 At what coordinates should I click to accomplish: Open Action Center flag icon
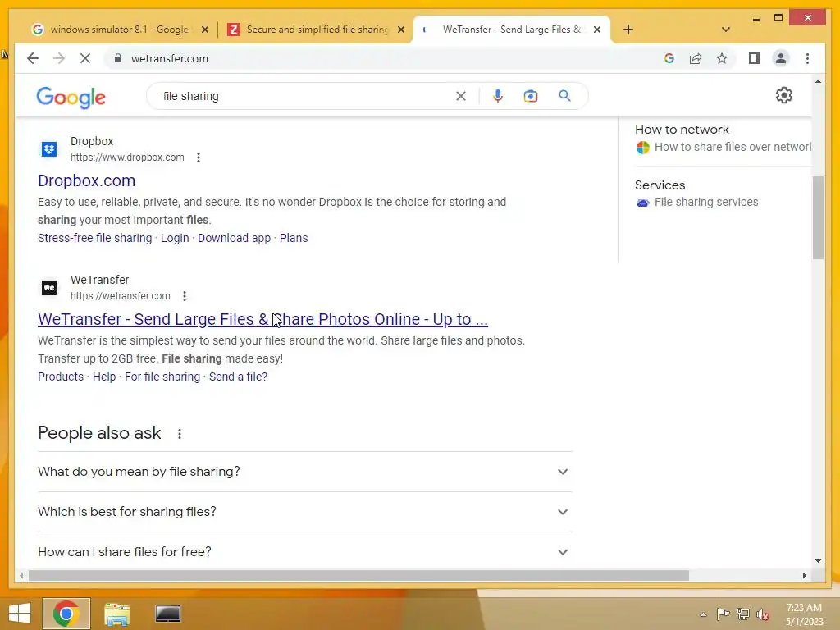[723, 614]
